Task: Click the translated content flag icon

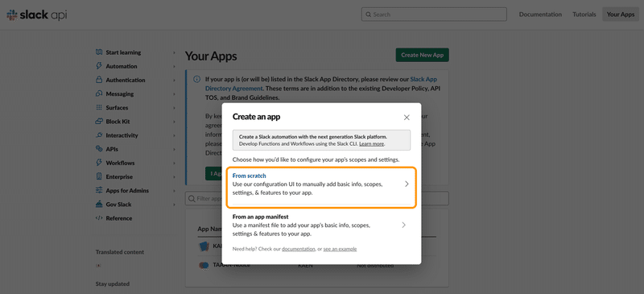Action: click(98, 266)
